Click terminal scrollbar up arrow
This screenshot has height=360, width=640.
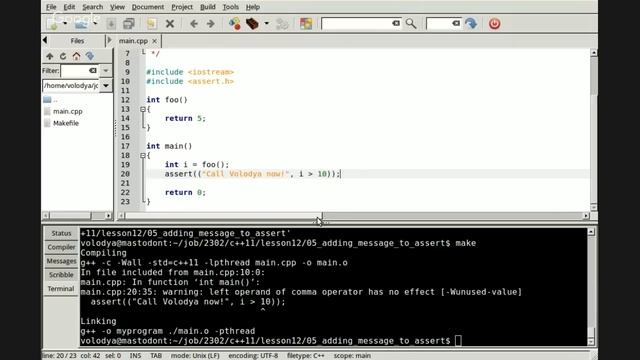point(591,232)
